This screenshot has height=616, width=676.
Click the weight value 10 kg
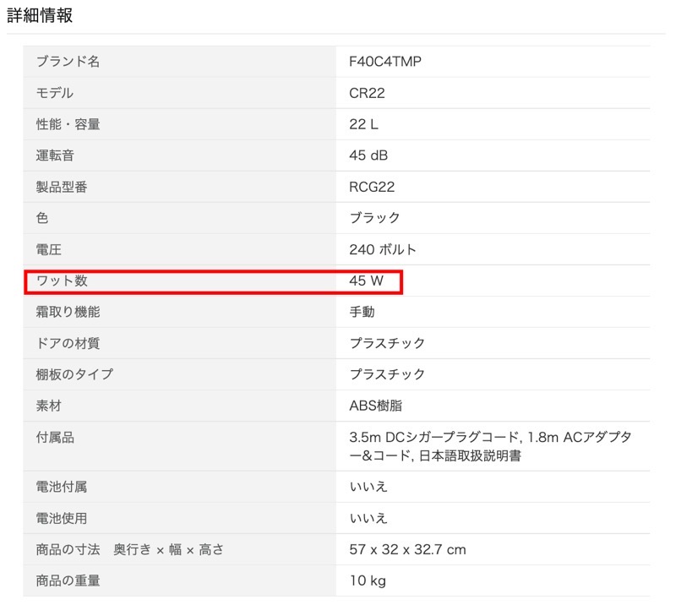[368, 581]
